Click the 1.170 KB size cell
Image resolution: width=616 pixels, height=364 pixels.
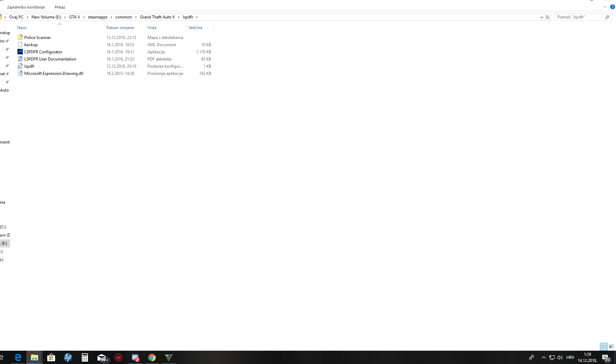204,52
